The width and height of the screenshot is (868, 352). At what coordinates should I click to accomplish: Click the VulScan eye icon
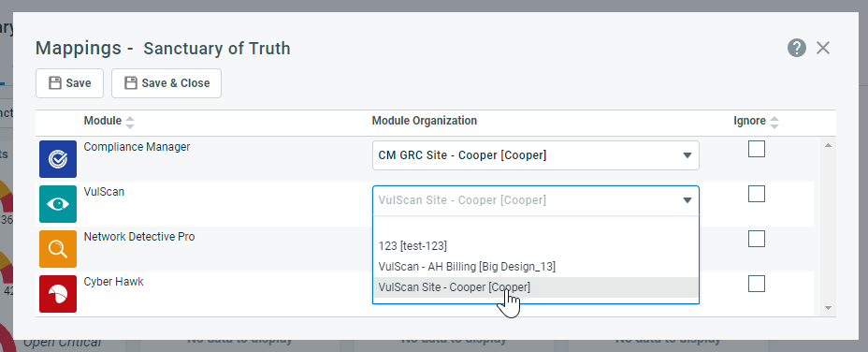(58, 204)
